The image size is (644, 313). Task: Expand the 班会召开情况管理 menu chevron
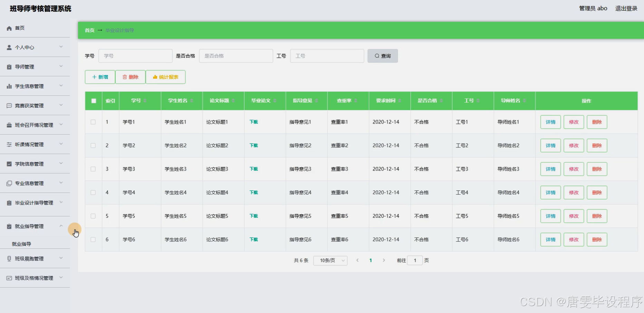tap(61, 125)
